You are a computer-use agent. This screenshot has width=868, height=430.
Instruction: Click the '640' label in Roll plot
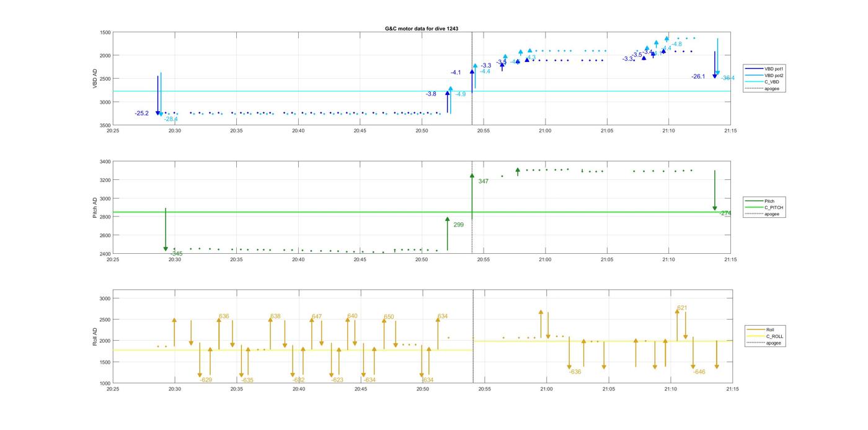[352, 316]
